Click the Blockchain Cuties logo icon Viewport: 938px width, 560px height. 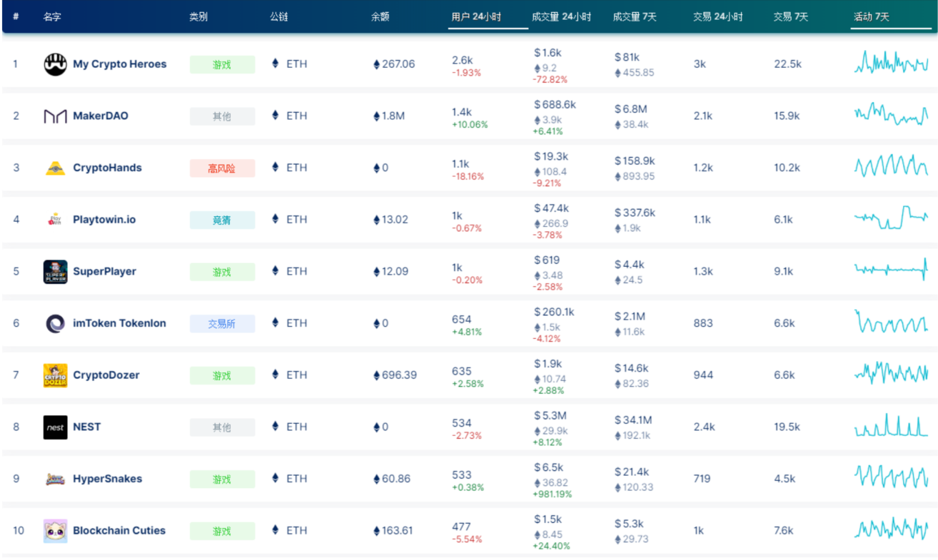coord(55,531)
